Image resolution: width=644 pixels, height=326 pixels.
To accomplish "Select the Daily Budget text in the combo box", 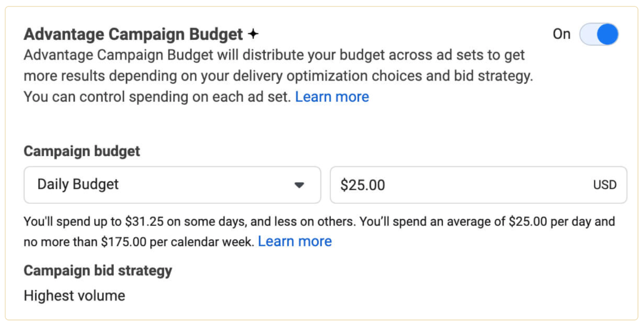I will [x=78, y=185].
